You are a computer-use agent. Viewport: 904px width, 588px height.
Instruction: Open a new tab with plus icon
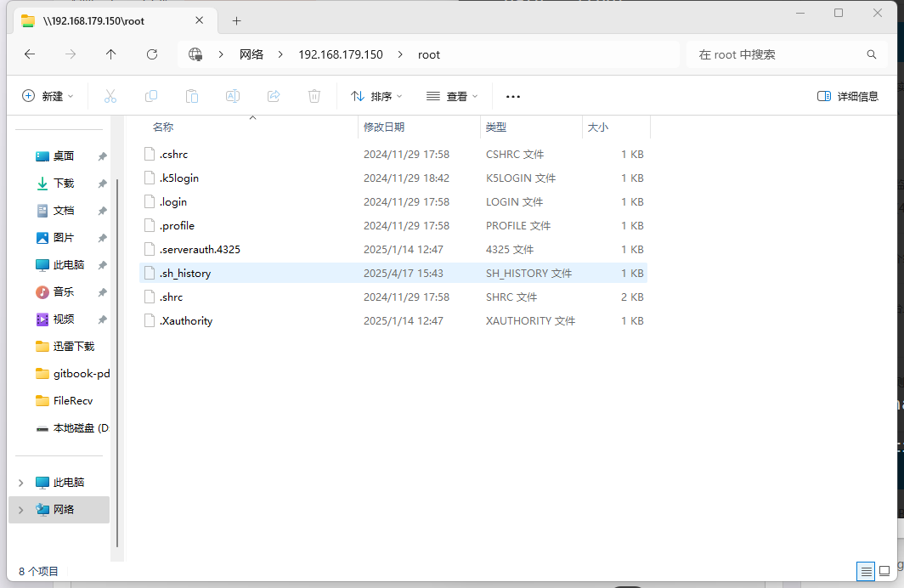(236, 20)
